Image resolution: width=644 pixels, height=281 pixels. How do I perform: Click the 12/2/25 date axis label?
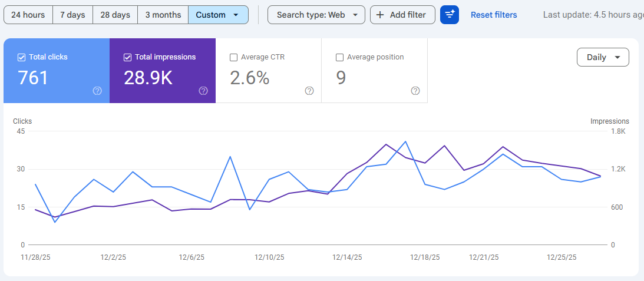[x=113, y=257]
